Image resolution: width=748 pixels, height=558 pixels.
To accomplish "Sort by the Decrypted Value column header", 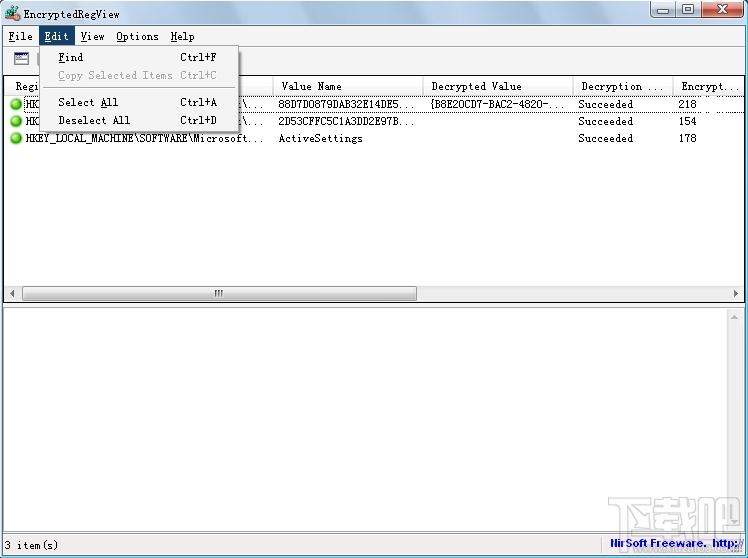I will [x=498, y=86].
